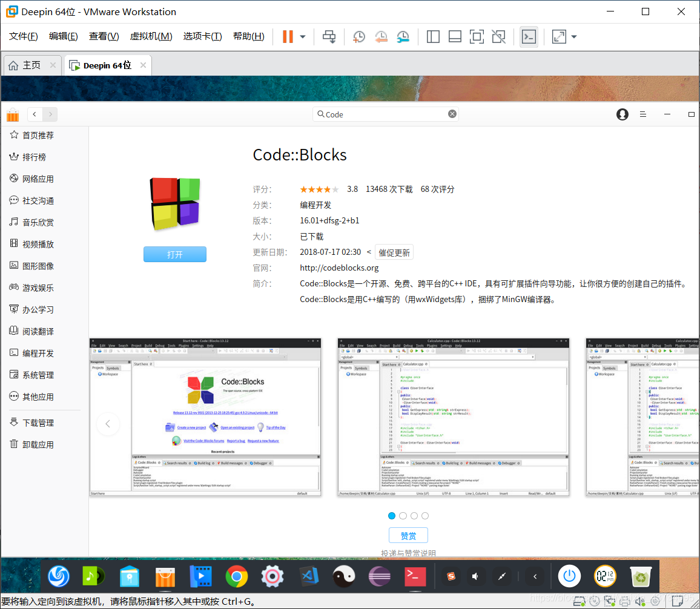
Task: Click the dock power button
Action: point(569,576)
